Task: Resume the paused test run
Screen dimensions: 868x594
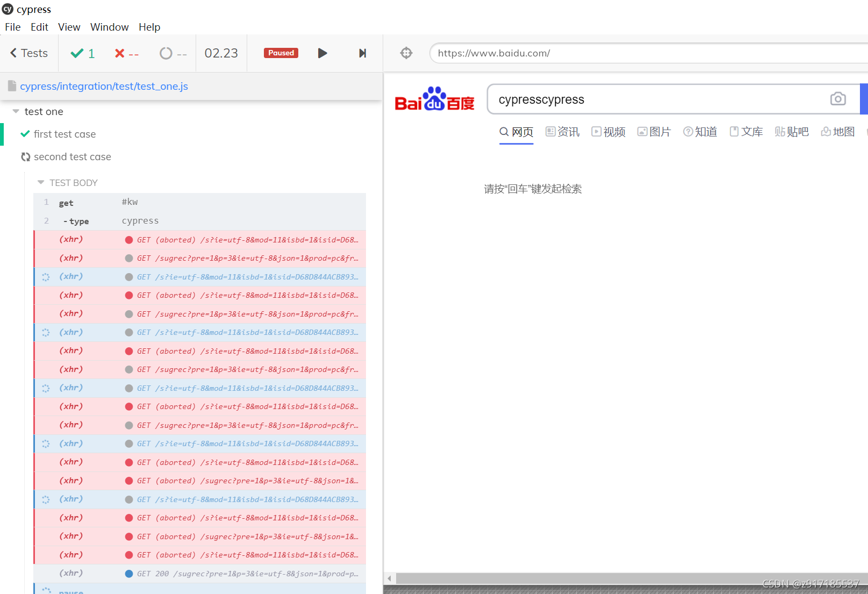Action: (x=322, y=53)
